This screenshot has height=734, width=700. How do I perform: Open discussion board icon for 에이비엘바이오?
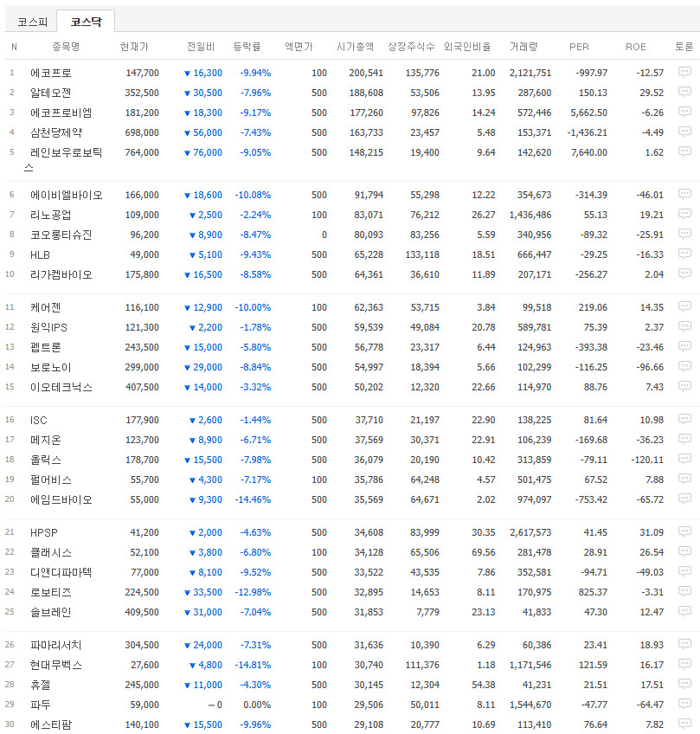click(x=684, y=194)
